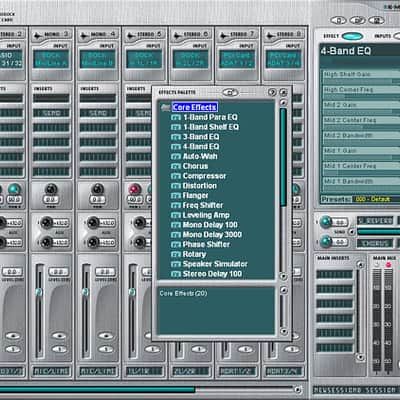Click the third toolbar button above the TV display
Viewport: 400px width, 400px height.
tap(377, 20)
